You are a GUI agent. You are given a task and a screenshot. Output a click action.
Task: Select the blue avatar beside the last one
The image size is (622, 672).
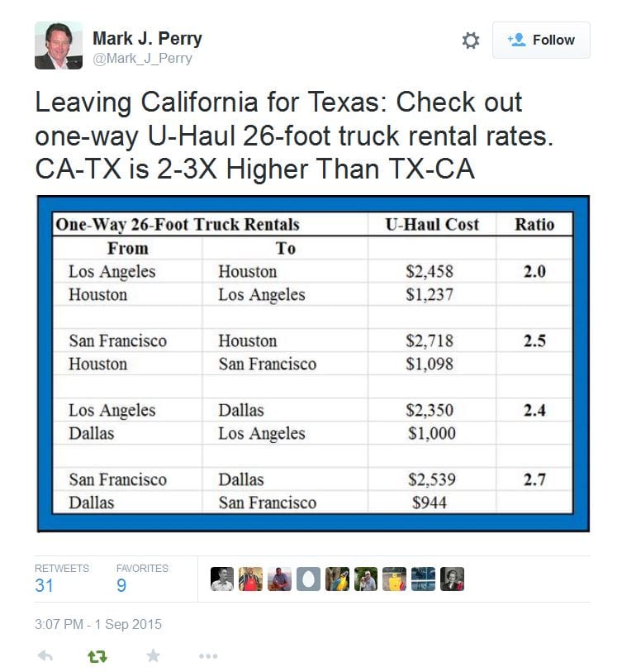424,579
